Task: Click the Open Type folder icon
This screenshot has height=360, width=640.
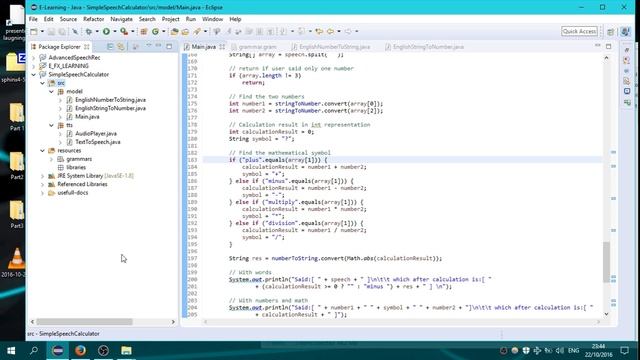Action: point(175,31)
